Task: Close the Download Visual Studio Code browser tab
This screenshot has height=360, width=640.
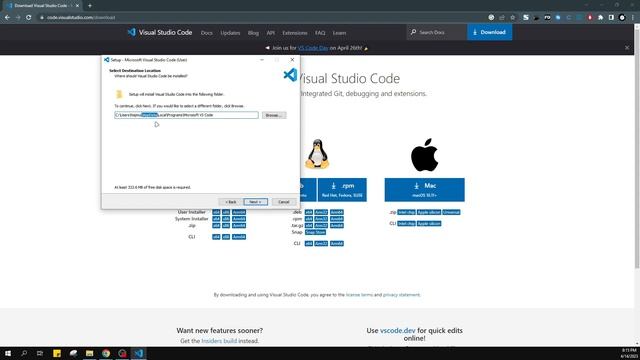Action: pos(77,6)
